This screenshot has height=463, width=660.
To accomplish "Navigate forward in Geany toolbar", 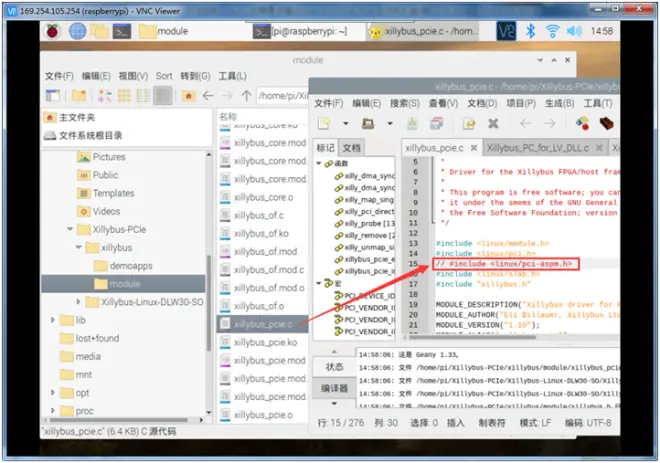I will click(549, 123).
